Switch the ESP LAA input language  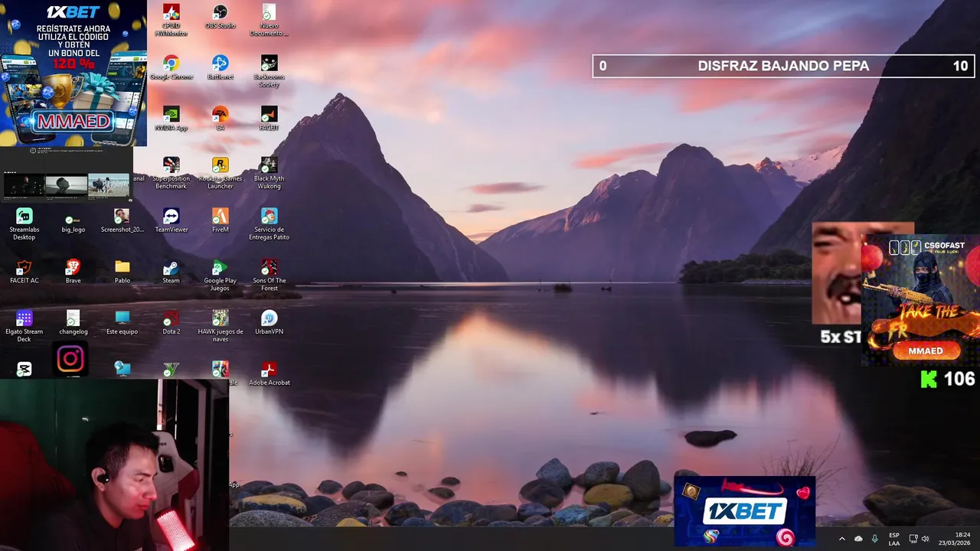894,539
